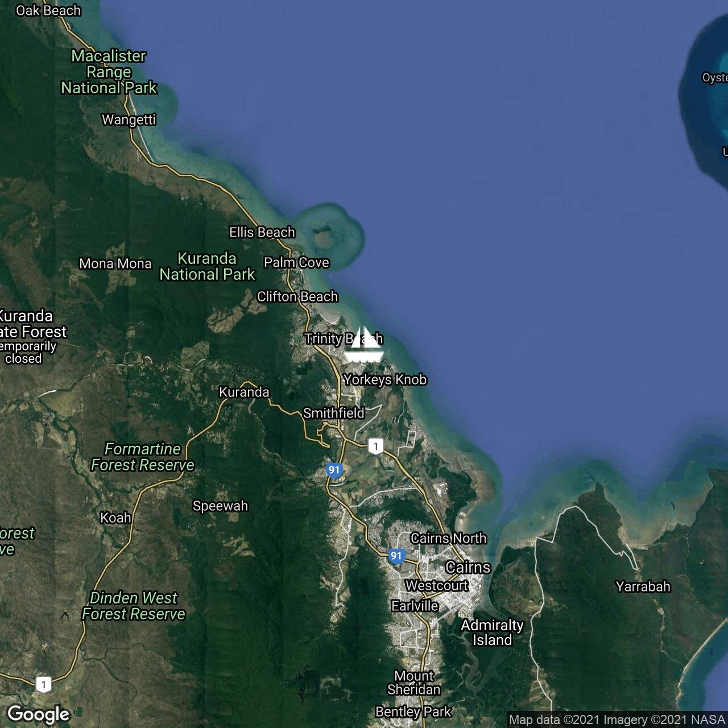Select the Kuranda National Park label

click(207, 266)
